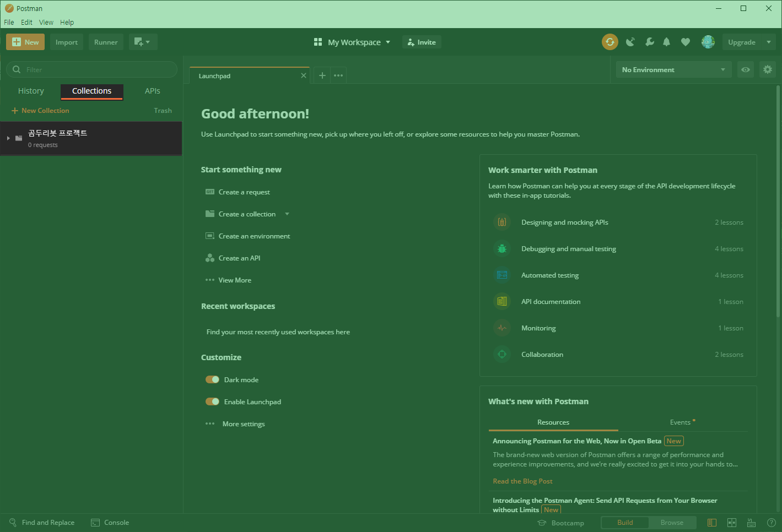782x532 pixels.
Task: Click the Postman Agent announcement headline
Action: pyautogui.click(x=605, y=505)
